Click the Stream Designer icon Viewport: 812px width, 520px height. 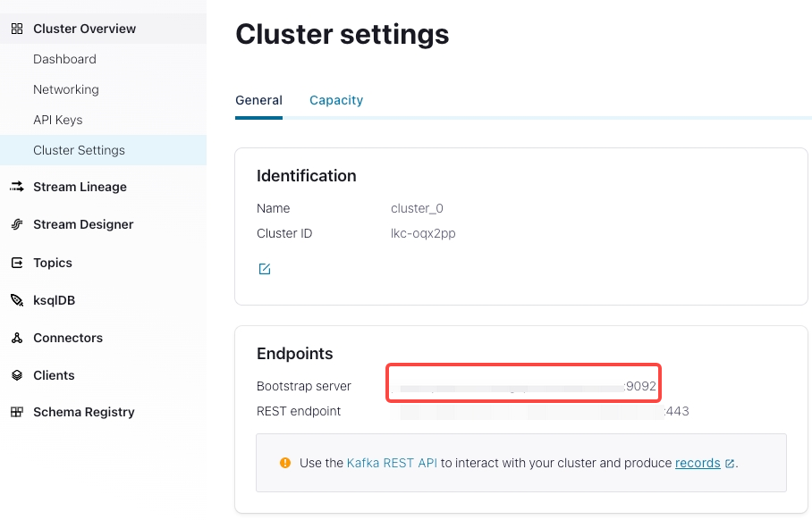16,224
